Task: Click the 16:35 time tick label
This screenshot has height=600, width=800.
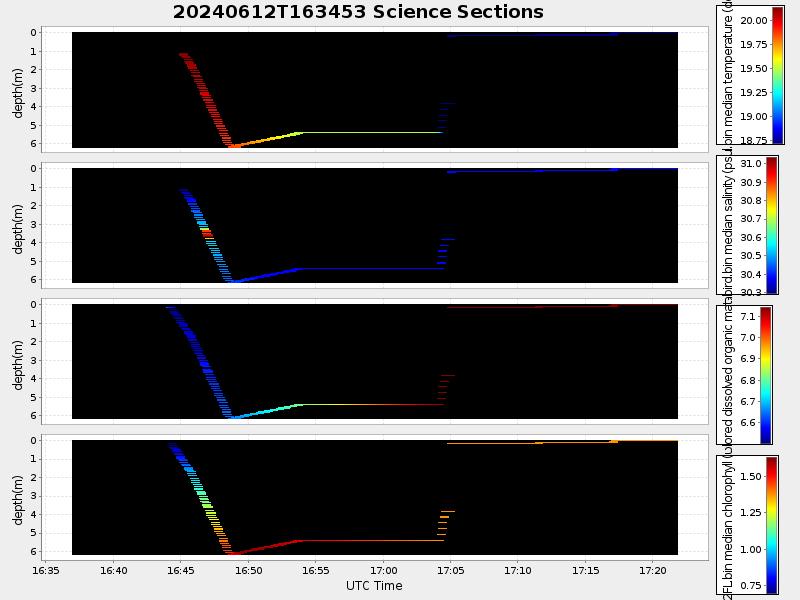Action: click(46, 570)
